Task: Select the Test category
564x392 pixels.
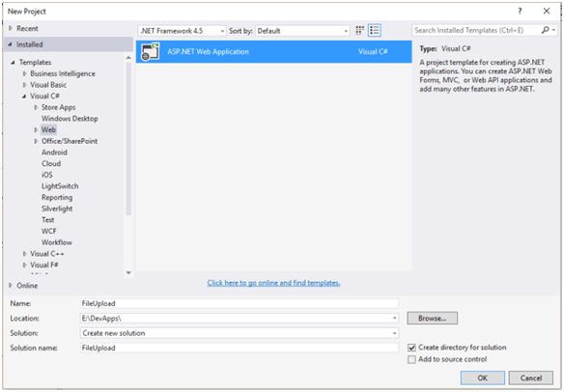Action: pyautogui.click(x=48, y=220)
